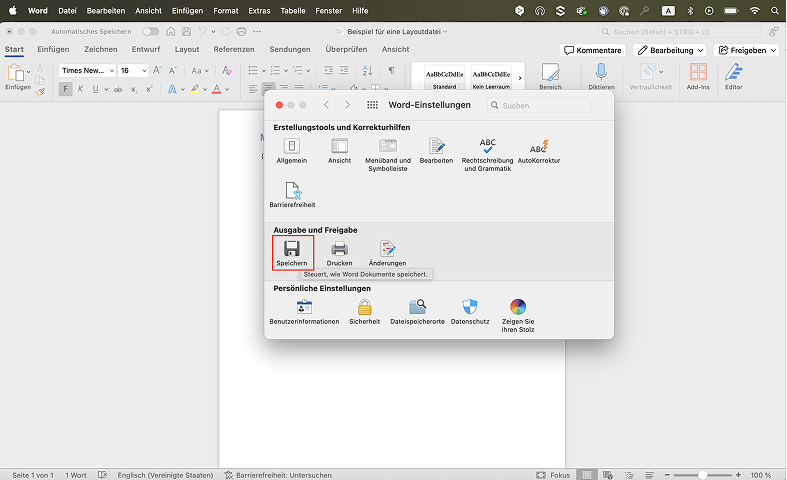Open the Apple menu

tap(13, 11)
